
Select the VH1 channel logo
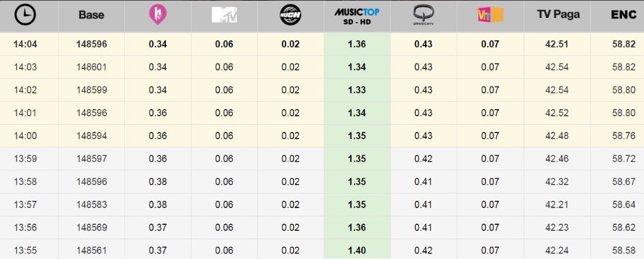coord(490,16)
